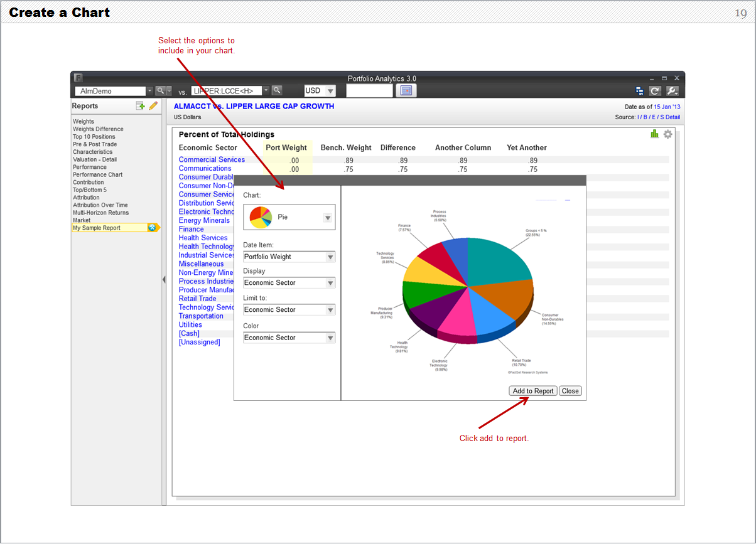756x544 pixels.
Task: Click the Difference column header
Action: coord(398,148)
